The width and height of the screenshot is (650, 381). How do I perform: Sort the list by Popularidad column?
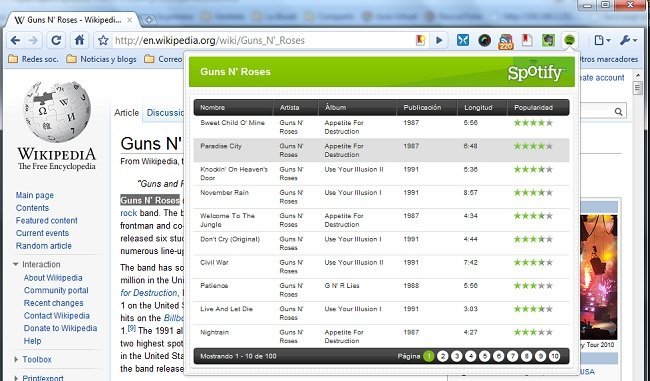[538, 107]
